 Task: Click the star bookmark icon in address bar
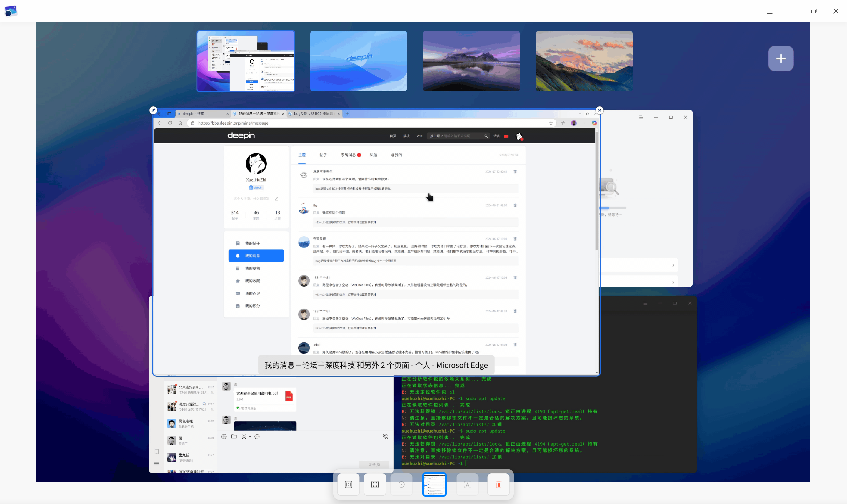(x=551, y=123)
